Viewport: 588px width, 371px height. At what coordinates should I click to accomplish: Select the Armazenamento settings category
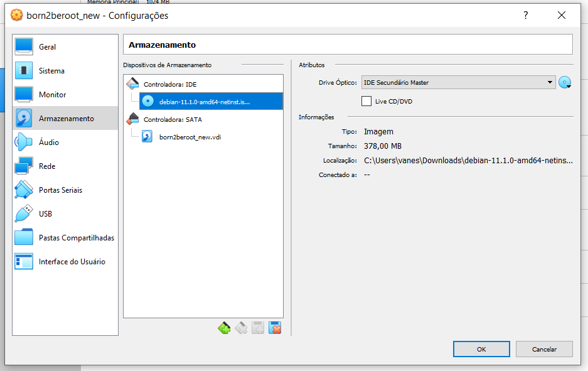pyautogui.click(x=65, y=118)
